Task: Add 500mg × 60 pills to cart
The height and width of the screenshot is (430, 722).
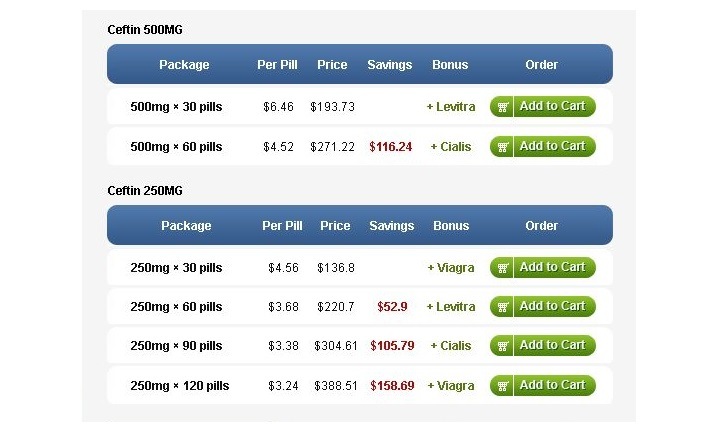Action: (x=543, y=146)
